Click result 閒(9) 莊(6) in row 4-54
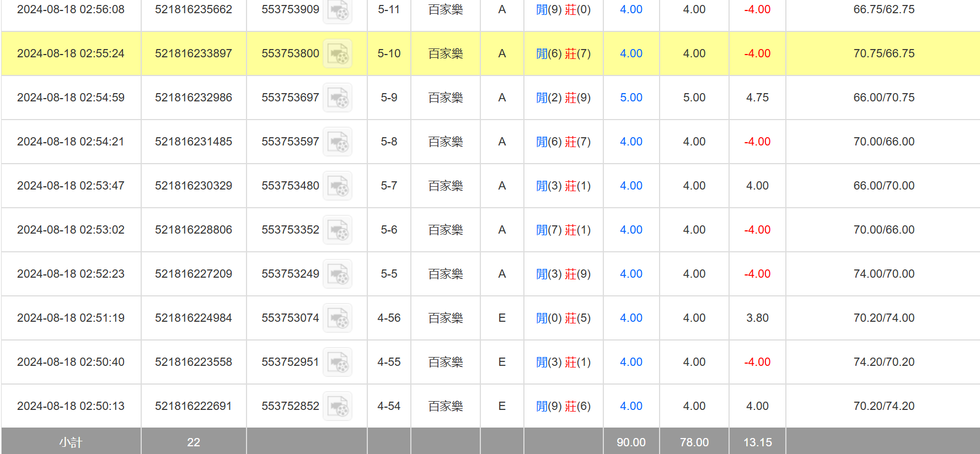The height and width of the screenshot is (454, 980). tap(563, 406)
